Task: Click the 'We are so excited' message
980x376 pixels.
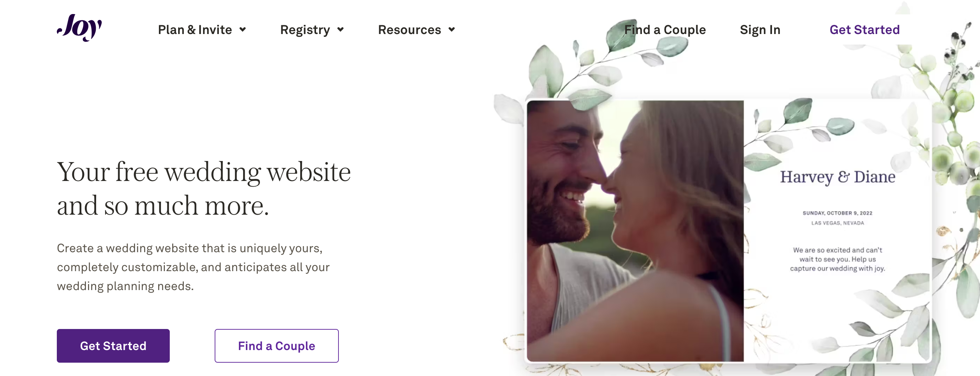Action: (x=837, y=259)
